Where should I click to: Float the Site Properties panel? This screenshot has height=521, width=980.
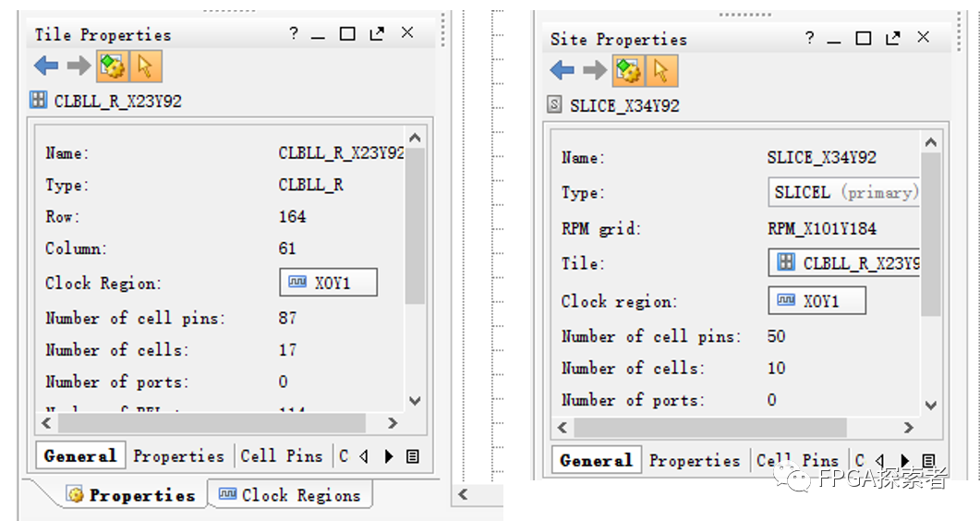click(x=893, y=38)
